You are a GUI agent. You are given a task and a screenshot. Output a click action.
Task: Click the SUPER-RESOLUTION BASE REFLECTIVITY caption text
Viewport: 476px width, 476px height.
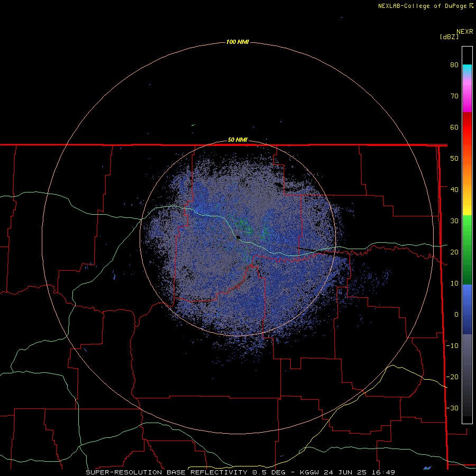click(167, 472)
